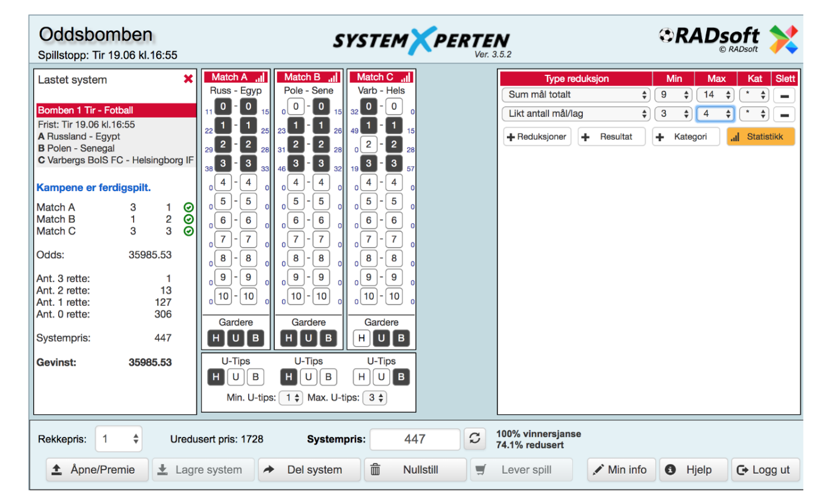Toggle Match A U-Tips U button
Image resolution: width=831 pixels, height=504 pixels.
pyautogui.click(x=236, y=376)
